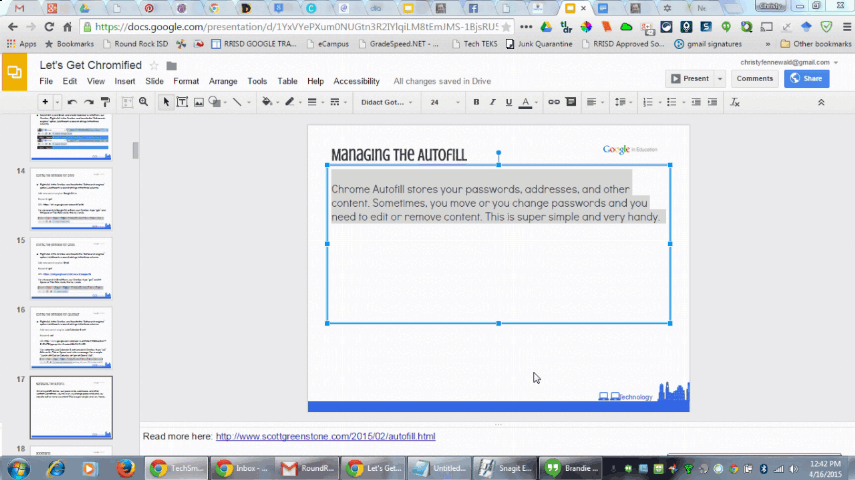This screenshot has width=855, height=480.
Task: Select the Line tool
Action: click(237, 102)
